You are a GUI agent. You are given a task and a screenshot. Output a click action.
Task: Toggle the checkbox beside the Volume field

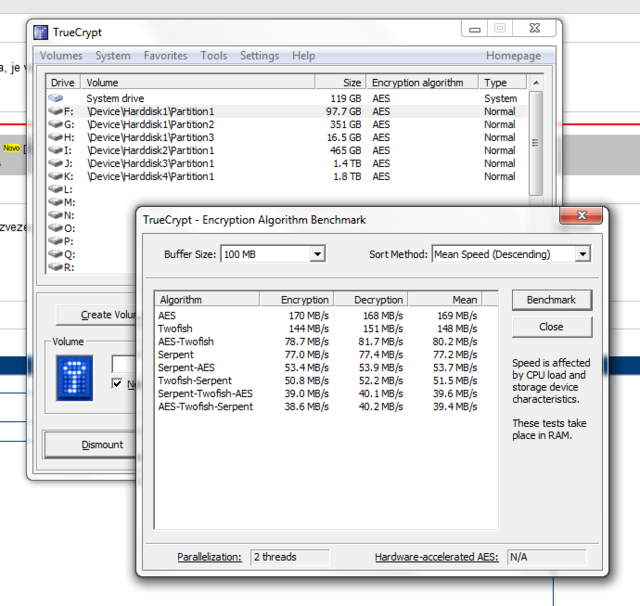point(117,384)
